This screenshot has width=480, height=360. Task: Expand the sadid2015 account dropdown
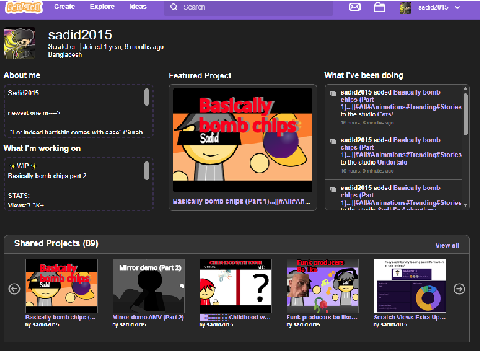(439, 7)
